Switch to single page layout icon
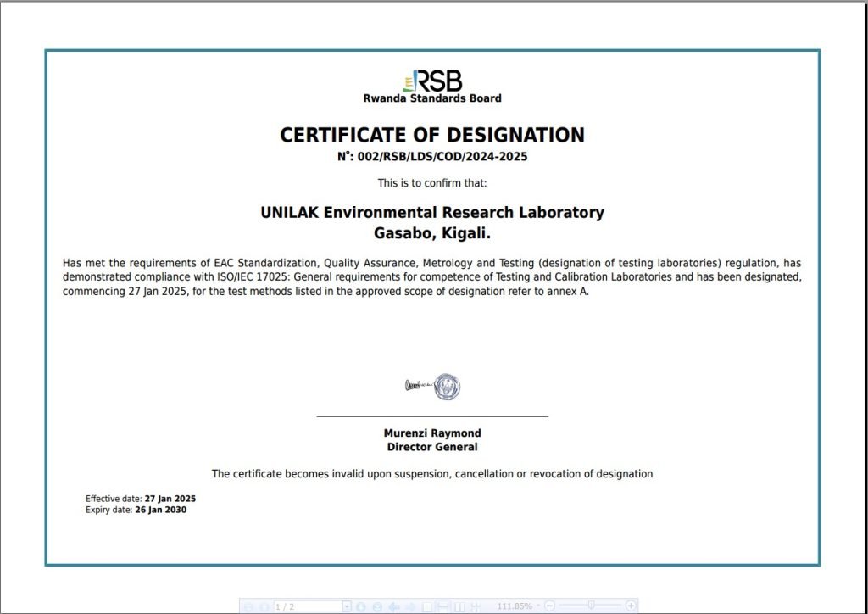868x614 pixels. [x=427, y=607]
